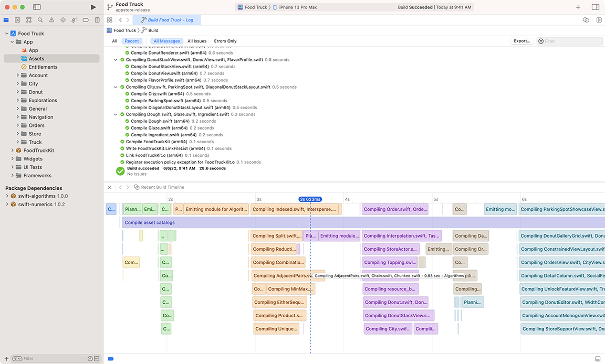Click the plus button in navigator footer
Screen dimensions: 605x364
tap(6, 359)
